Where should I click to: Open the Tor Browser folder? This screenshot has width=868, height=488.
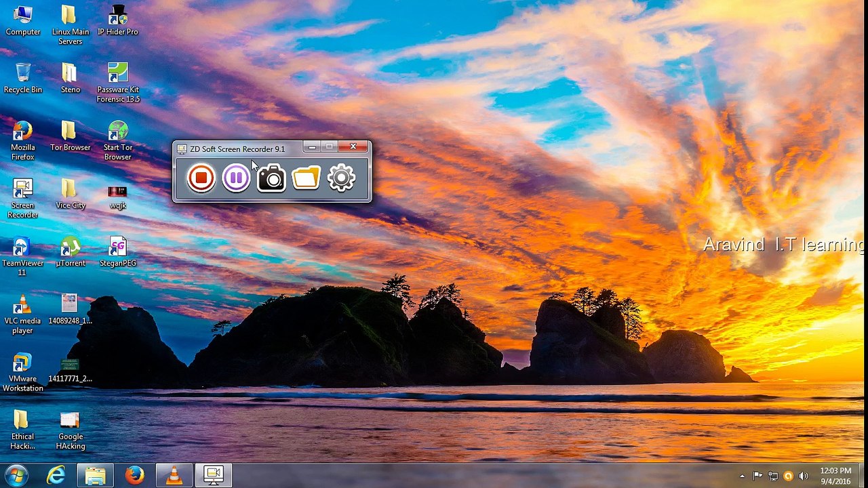tap(71, 136)
